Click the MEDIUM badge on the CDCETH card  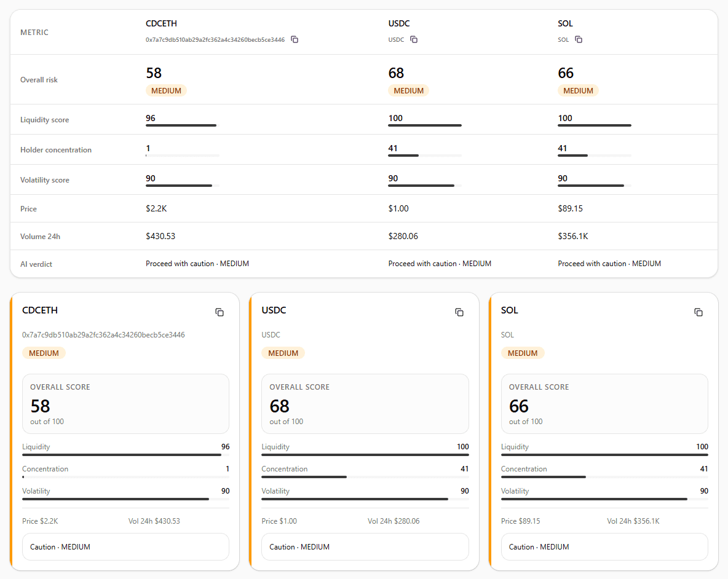point(44,353)
